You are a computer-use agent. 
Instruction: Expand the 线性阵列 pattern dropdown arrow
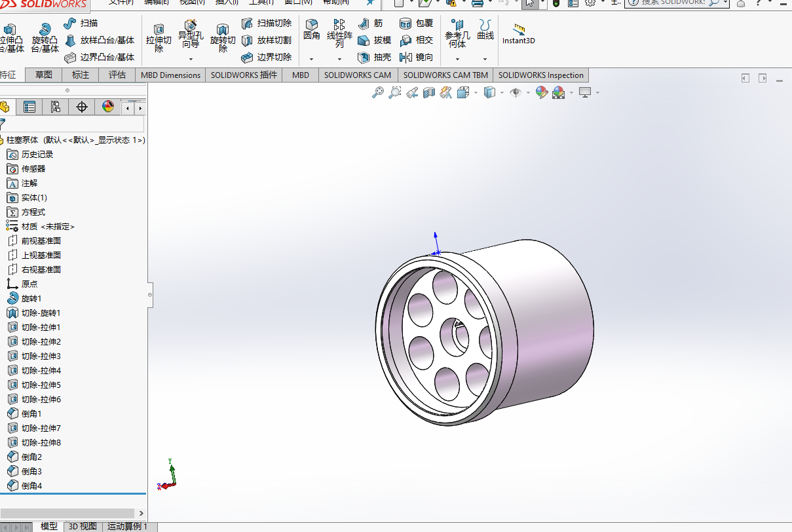click(339, 59)
